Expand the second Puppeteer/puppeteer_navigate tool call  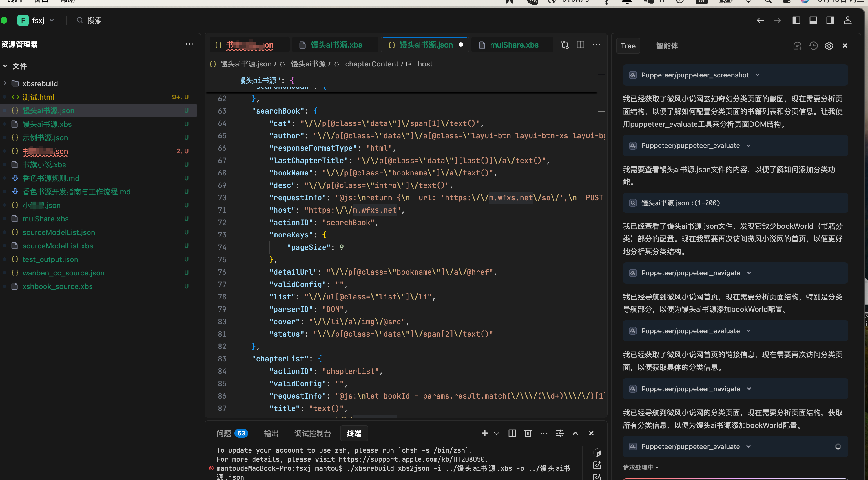[x=735, y=389]
